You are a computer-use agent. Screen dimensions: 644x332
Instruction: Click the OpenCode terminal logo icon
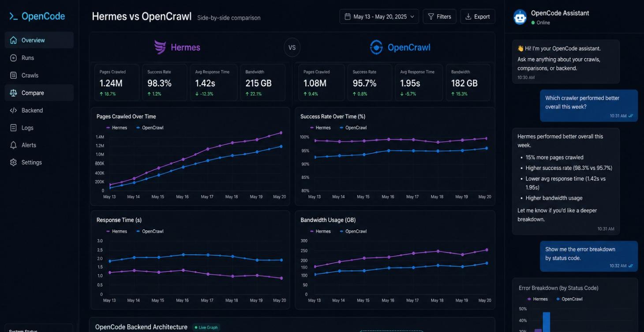(x=14, y=17)
